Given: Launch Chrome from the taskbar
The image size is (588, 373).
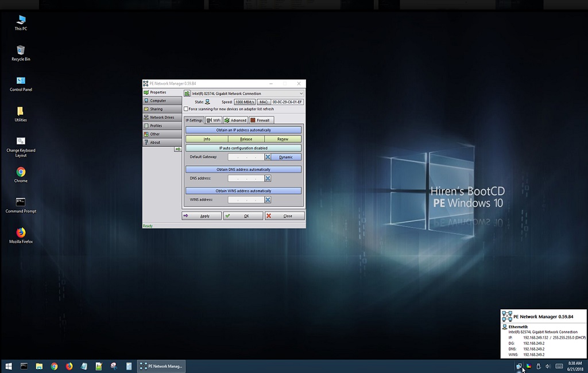Looking at the screenshot, I should (55, 366).
